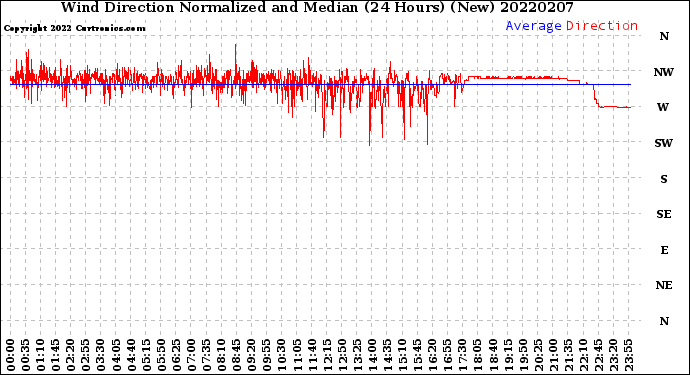Click the 01:10 time label
Image resolution: width=690 pixels, height=375 pixels.
40,355
